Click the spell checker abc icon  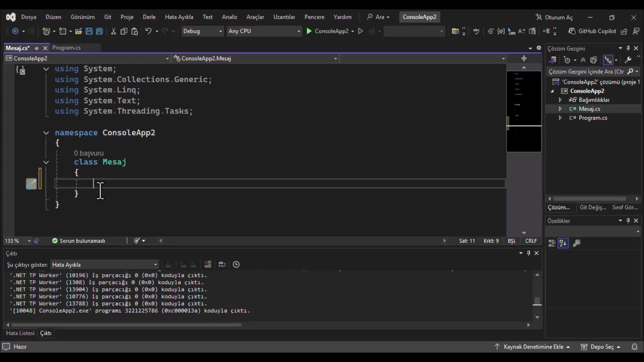click(476, 31)
